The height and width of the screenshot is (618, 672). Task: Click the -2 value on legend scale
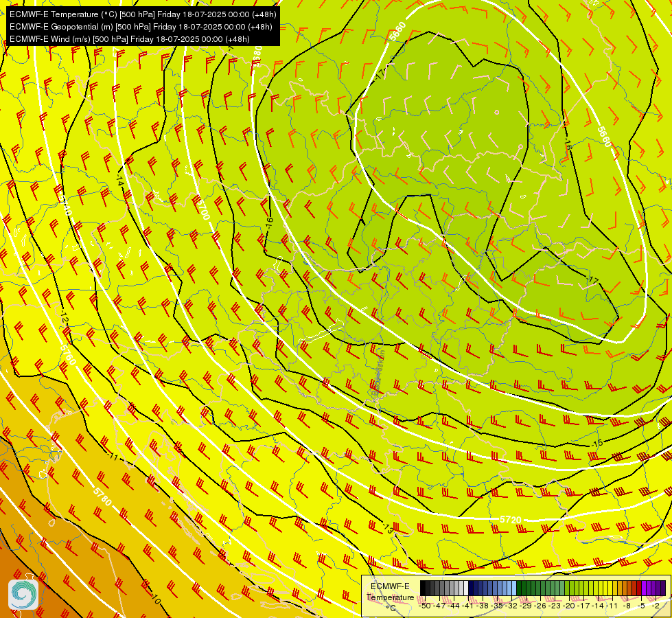[656, 606]
